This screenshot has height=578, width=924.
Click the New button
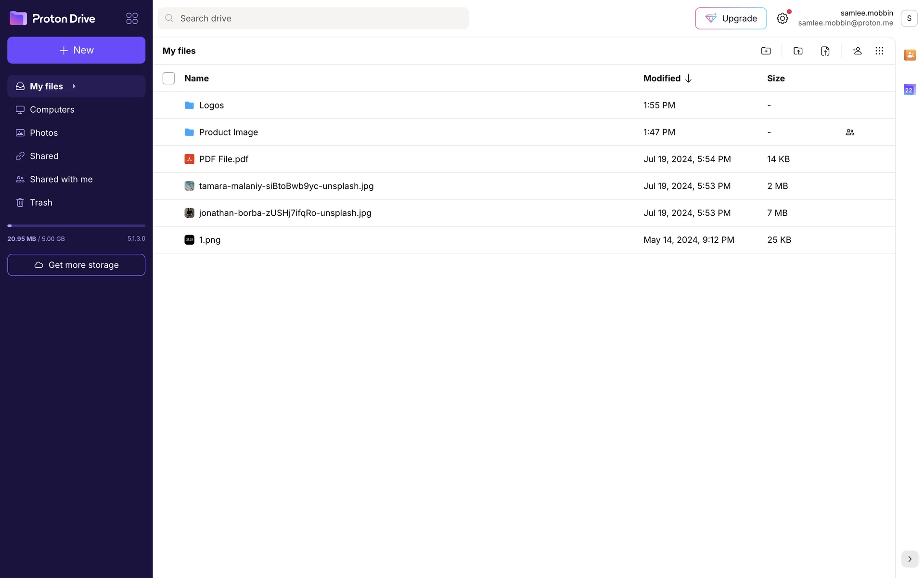(76, 50)
